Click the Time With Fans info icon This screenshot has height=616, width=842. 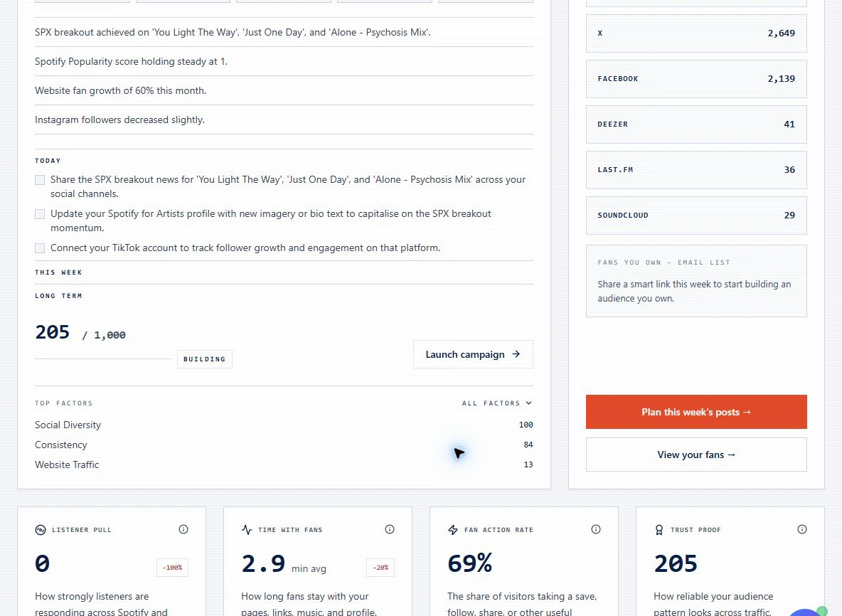coord(389,529)
